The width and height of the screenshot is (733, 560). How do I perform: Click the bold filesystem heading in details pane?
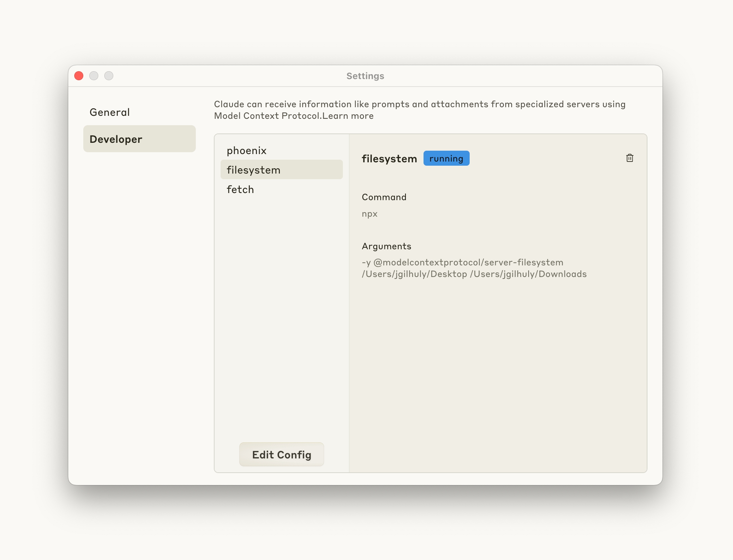[x=389, y=159]
